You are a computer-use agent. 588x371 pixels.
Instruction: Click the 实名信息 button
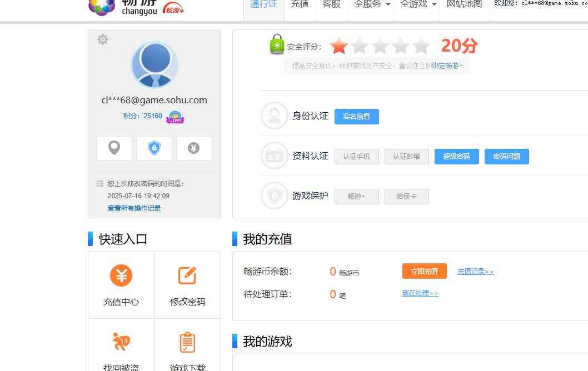tap(357, 117)
